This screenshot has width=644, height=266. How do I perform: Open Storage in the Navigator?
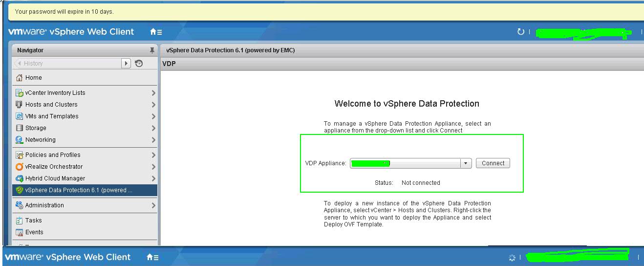click(85, 128)
